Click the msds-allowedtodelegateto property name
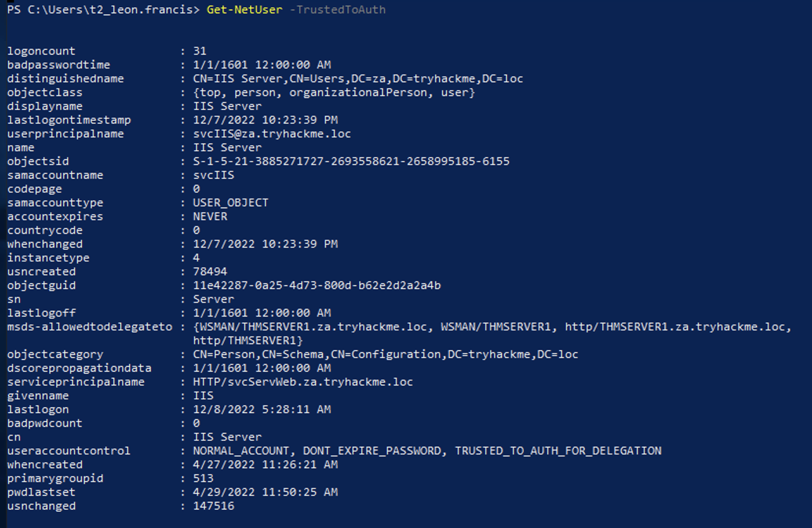This screenshot has width=812, height=528. pyautogui.click(x=90, y=327)
